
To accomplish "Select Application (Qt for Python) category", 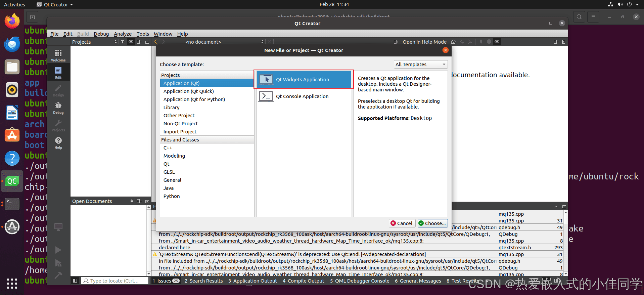I will coord(207,99).
